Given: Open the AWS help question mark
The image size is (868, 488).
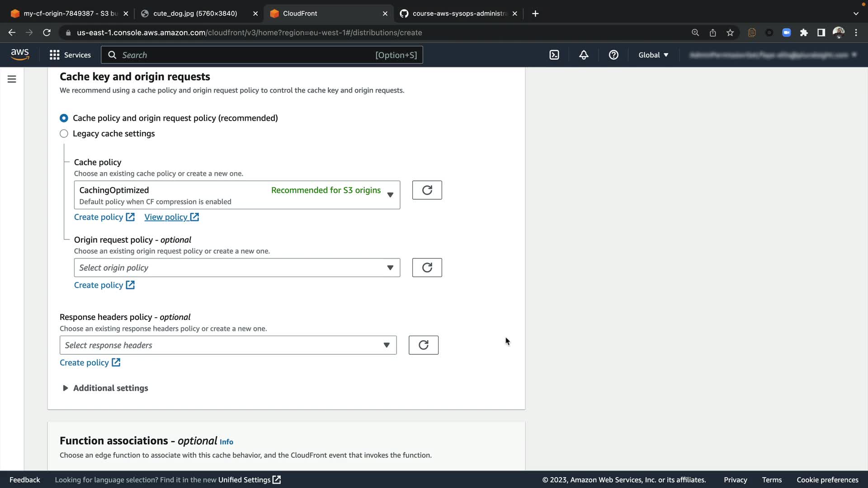Looking at the screenshot, I should [x=613, y=55].
